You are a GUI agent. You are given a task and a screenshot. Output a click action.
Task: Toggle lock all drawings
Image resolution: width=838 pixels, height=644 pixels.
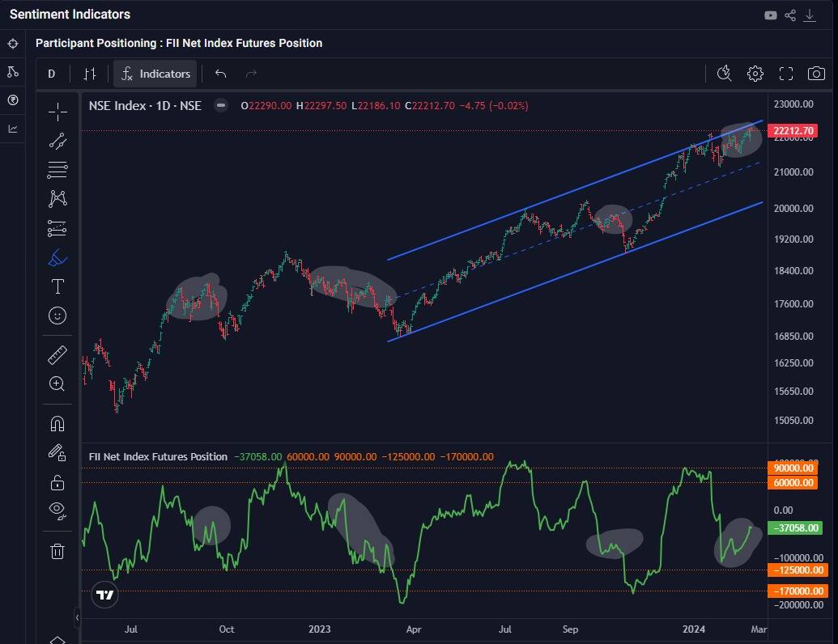pos(57,482)
